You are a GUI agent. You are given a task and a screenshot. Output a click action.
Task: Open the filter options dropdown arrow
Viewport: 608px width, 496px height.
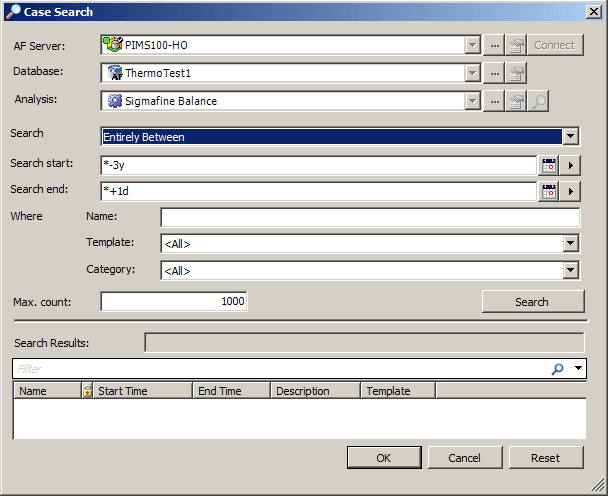(578, 368)
